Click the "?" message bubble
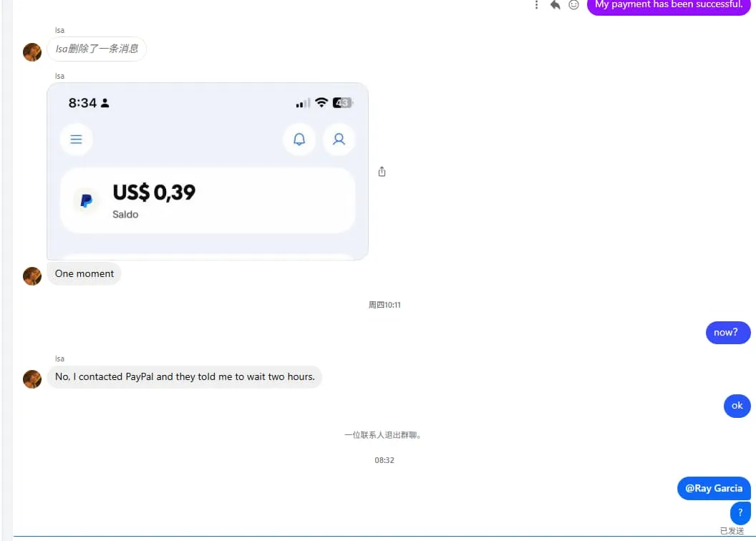Screen dimensions: 756x541 coord(740,512)
